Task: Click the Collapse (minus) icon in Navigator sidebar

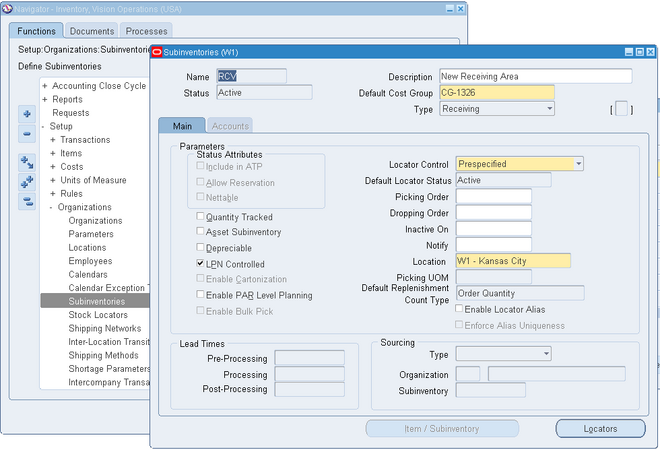Action: click(x=27, y=134)
